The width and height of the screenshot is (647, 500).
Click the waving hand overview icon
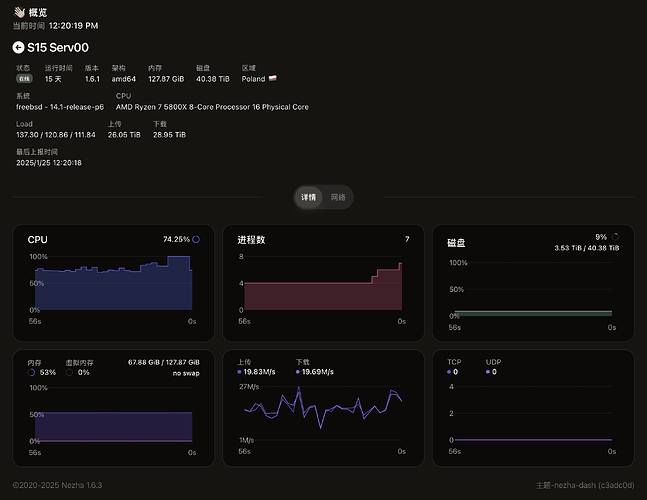point(19,12)
